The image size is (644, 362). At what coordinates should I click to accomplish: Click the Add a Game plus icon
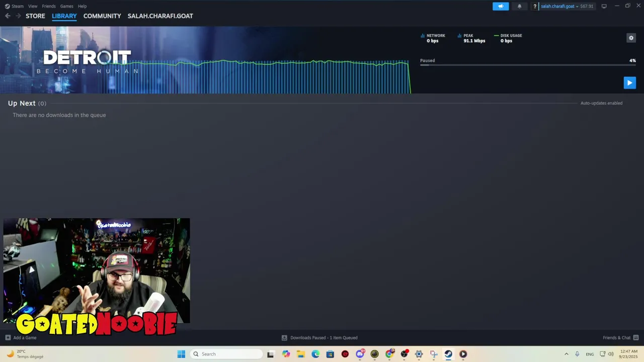tap(8, 338)
